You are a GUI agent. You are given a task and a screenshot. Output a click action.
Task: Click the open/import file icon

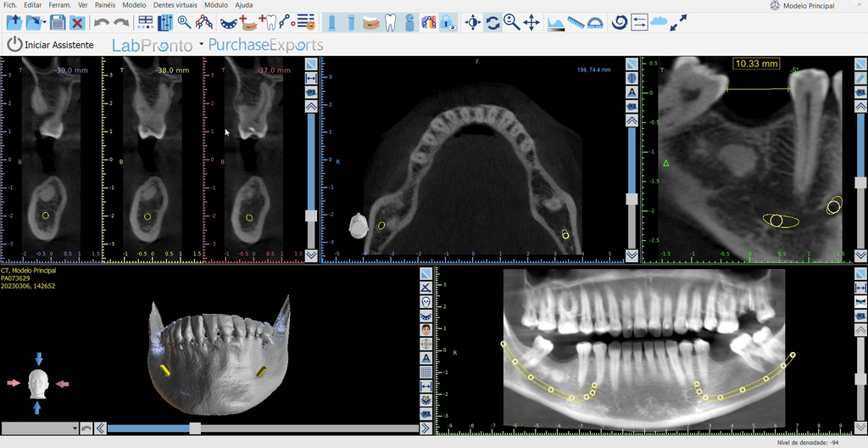[14, 23]
